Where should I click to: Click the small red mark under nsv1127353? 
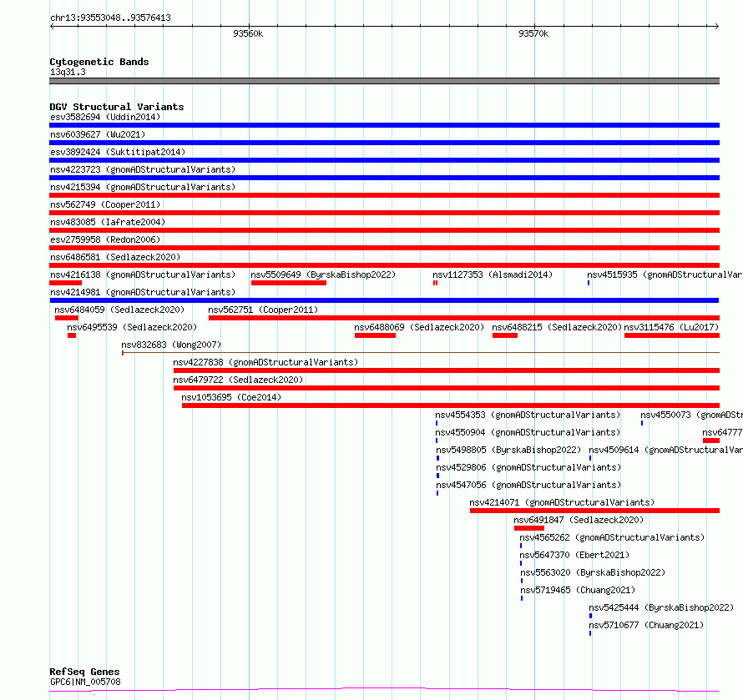pyautogui.click(x=435, y=283)
